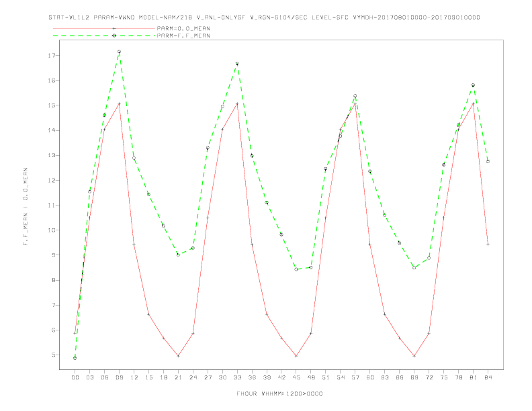Screen dimensions: 532x411
Task: Click y-axis tick label 5
Action: click(54, 355)
